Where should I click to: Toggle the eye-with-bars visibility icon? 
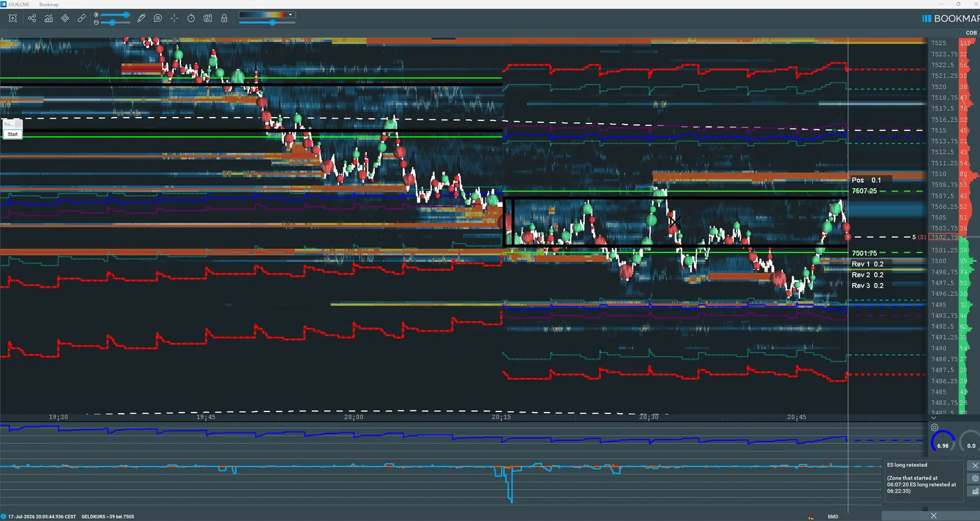pos(208,18)
